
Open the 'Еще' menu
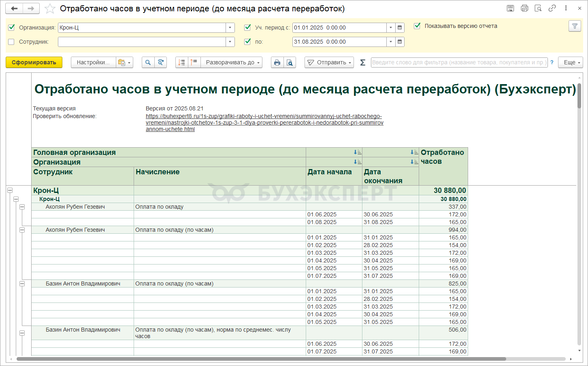click(571, 62)
